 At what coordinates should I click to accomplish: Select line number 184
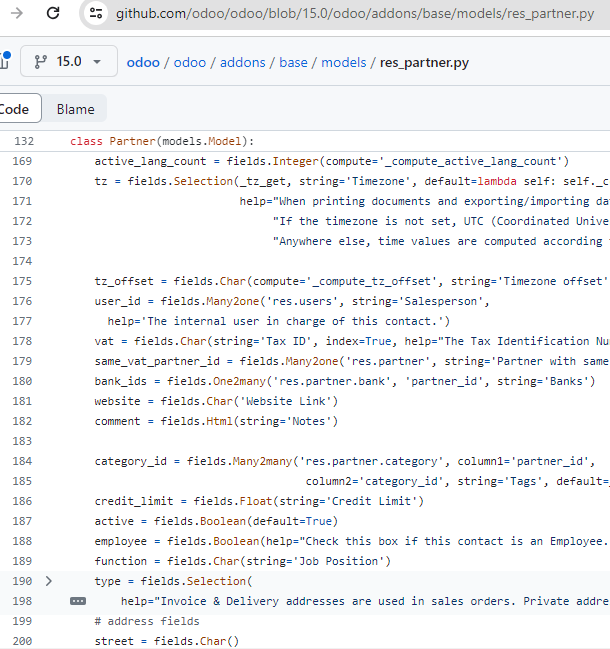[22, 462]
